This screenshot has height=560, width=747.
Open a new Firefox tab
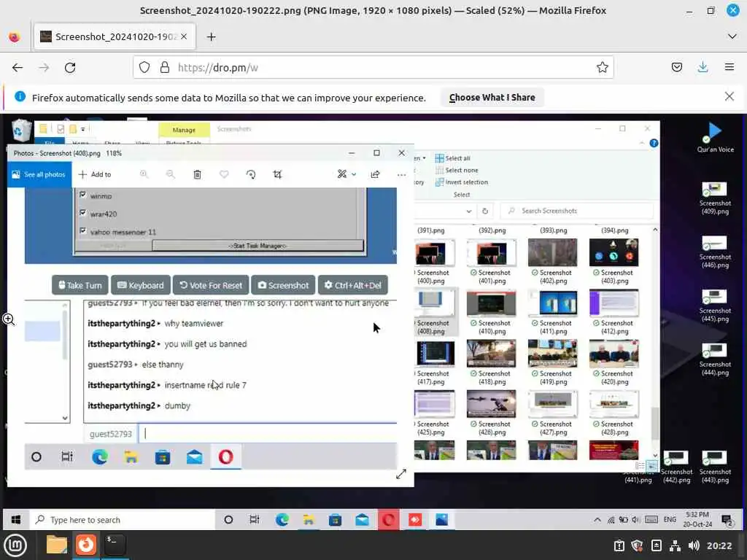coord(211,37)
